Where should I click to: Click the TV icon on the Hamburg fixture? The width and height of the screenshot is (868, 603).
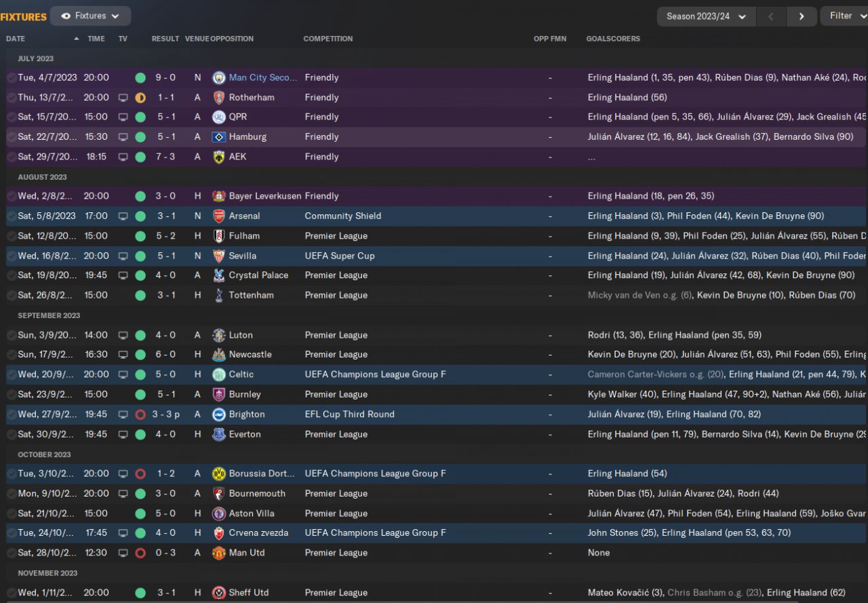click(123, 137)
